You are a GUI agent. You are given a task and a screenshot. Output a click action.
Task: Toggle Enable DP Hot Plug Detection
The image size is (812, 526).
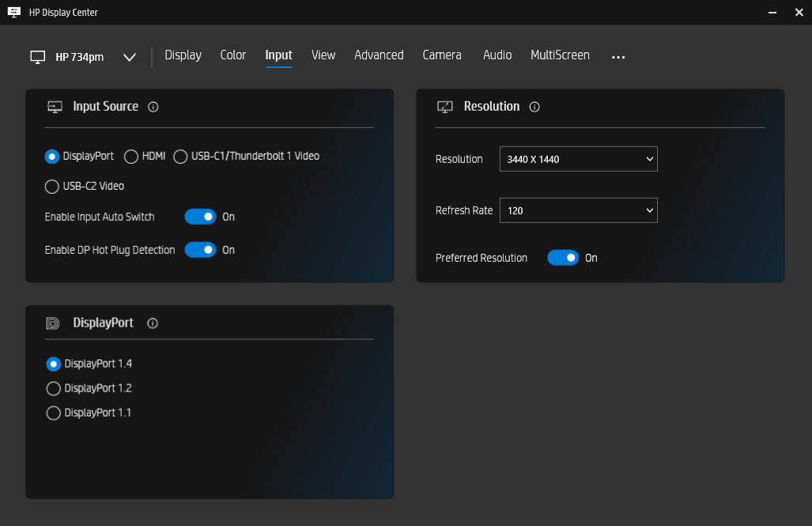pos(200,250)
